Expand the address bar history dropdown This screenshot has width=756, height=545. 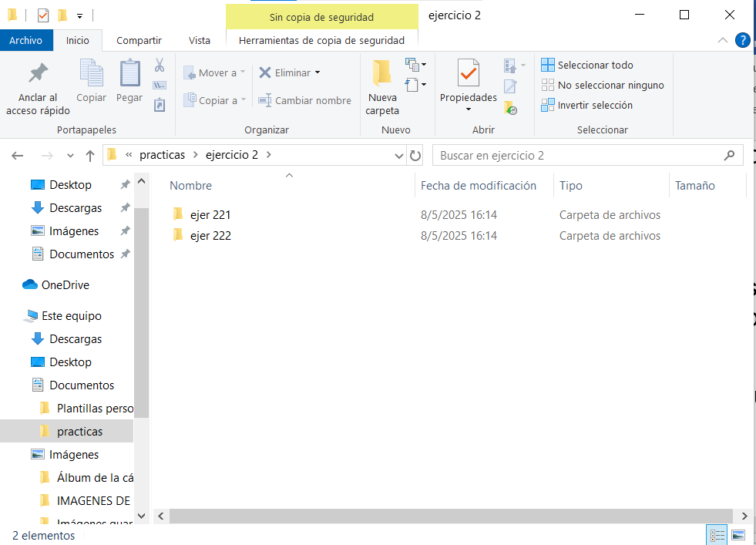click(398, 156)
